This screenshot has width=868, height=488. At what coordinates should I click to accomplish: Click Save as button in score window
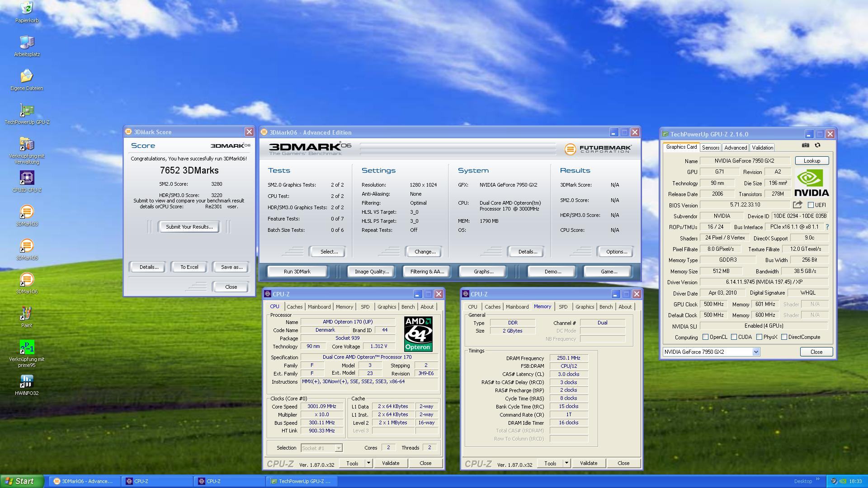click(231, 267)
